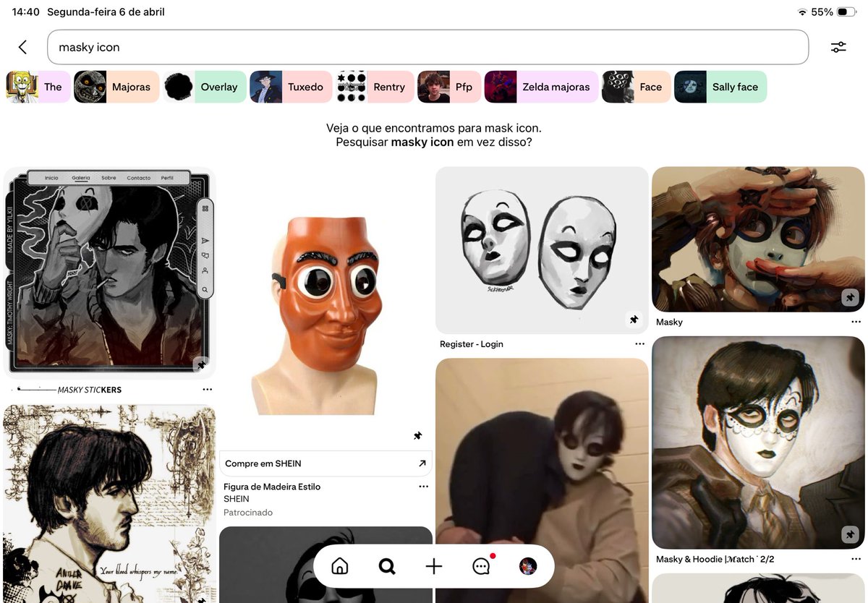Open the masked man in suit artwork
The width and height of the screenshot is (868, 603).
point(758,442)
